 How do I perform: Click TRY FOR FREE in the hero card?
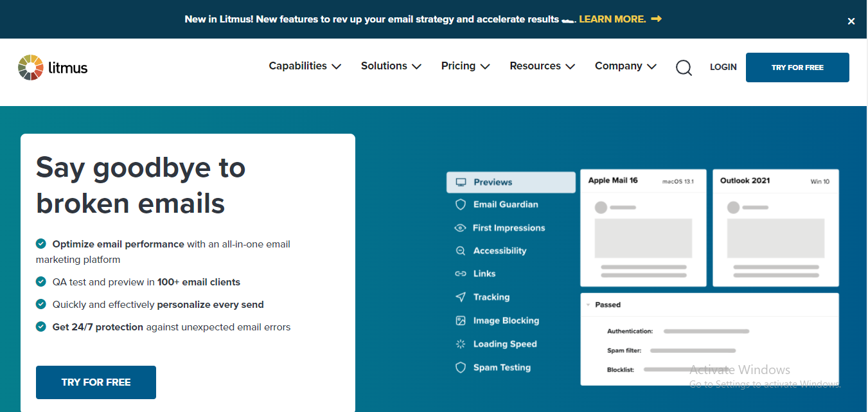click(96, 382)
